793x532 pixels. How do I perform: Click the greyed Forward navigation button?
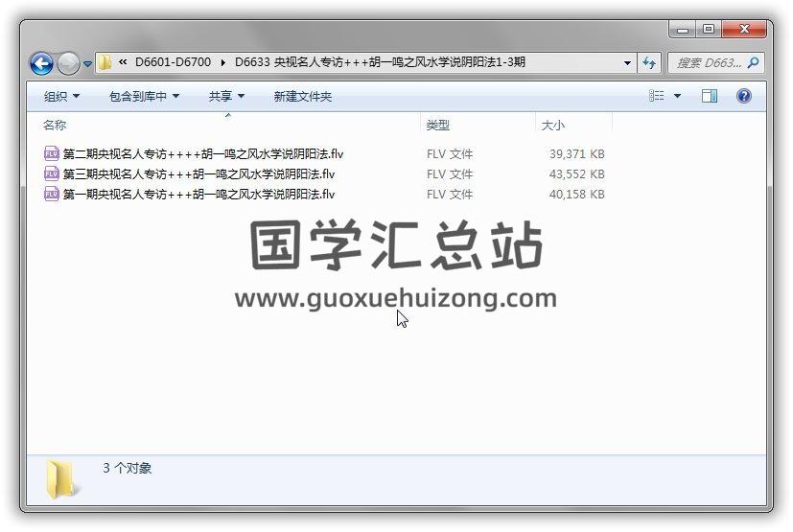pyautogui.click(x=68, y=63)
